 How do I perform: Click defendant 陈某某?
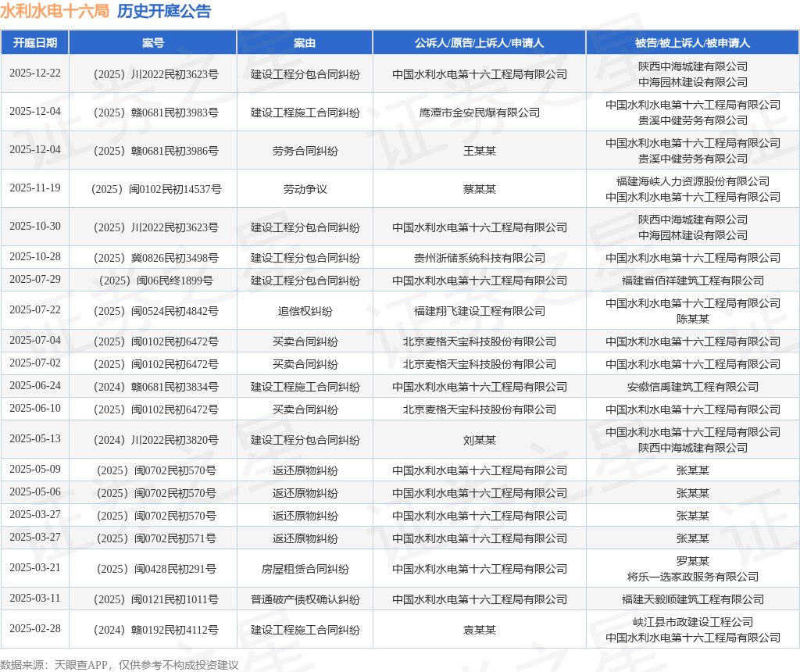point(693,319)
